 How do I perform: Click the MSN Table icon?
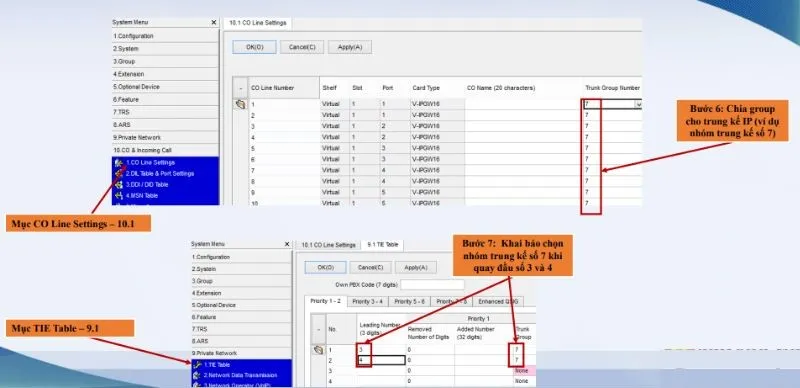pos(119,196)
